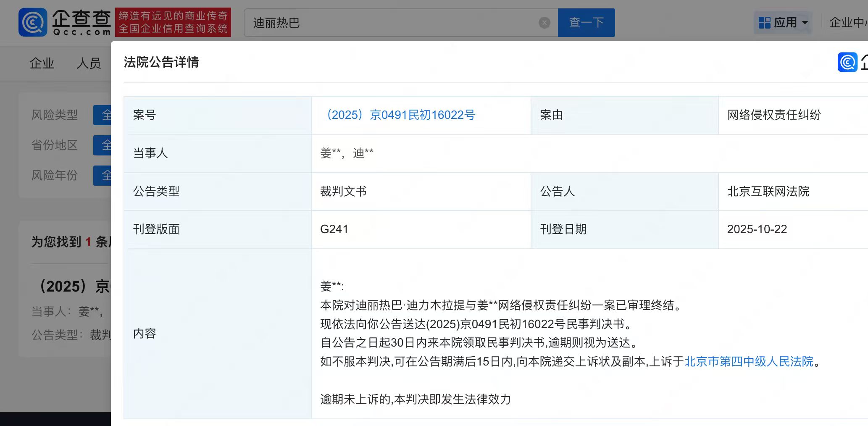Click the 法院公告详情 dialog title
Viewport: 868px width, 426px height.
[161, 63]
